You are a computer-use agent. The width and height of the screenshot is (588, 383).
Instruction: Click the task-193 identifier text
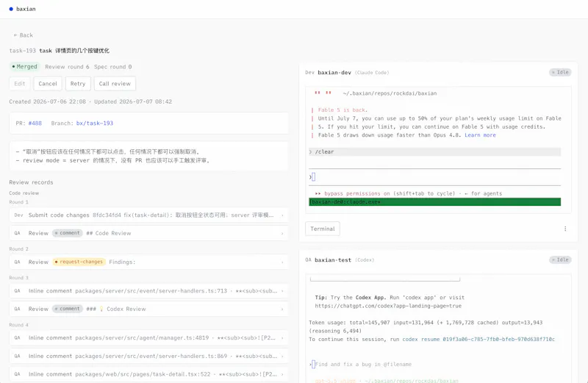23,51
